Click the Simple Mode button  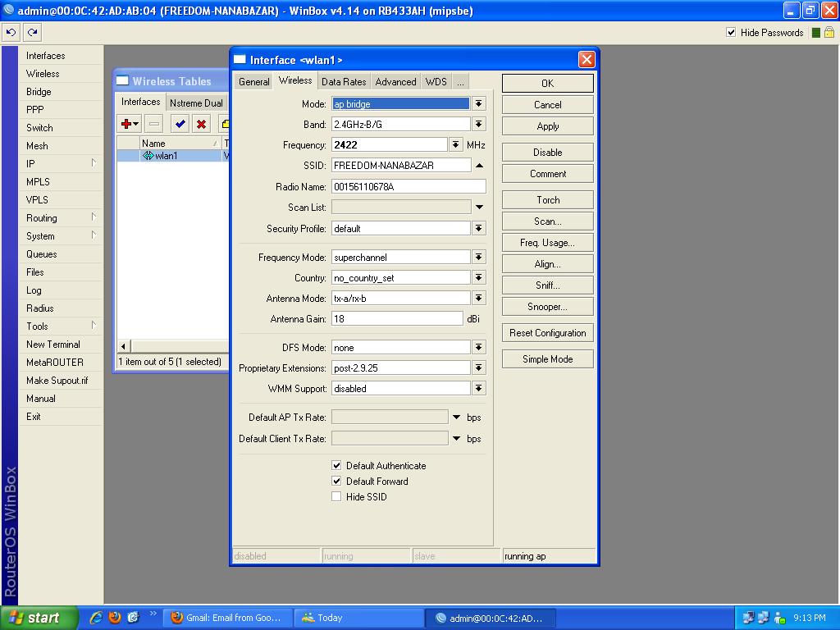(547, 359)
